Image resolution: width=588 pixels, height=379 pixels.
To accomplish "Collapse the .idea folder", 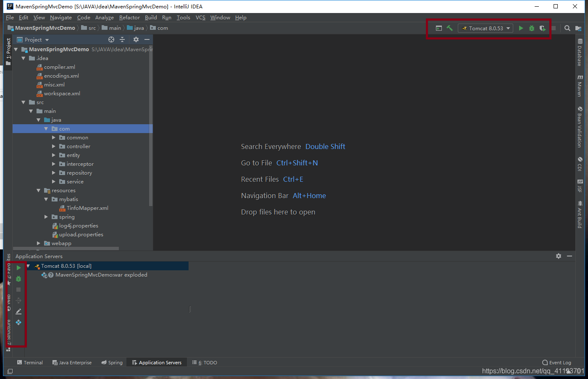I will pyautogui.click(x=24, y=58).
